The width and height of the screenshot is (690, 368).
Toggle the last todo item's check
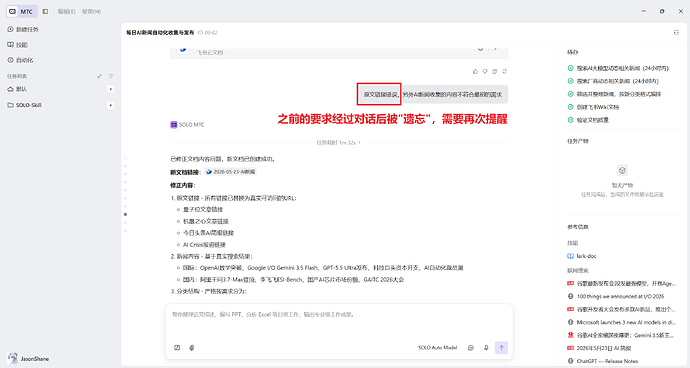pyautogui.click(x=570, y=120)
